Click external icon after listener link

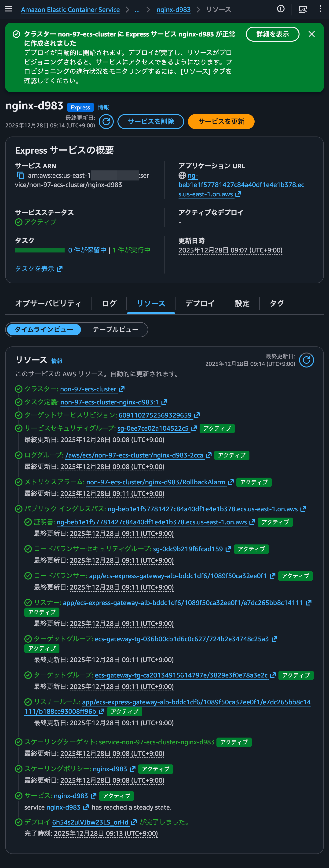pos(308,602)
